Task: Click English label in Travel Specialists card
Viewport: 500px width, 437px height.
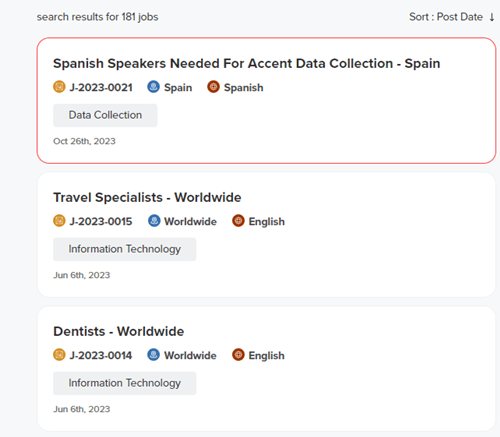Action: click(x=267, y=222)
